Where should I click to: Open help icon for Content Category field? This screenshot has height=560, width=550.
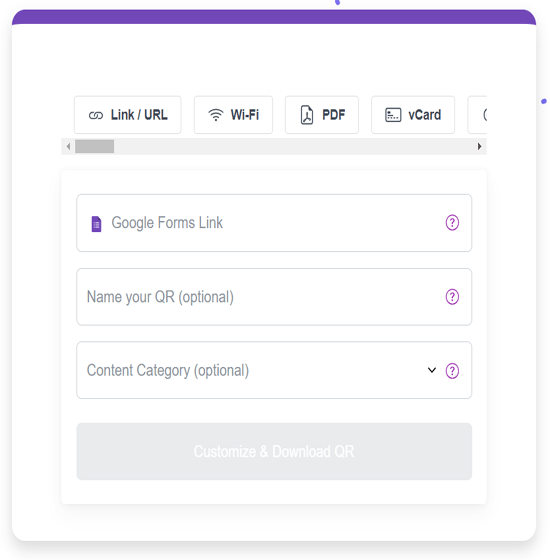[452, 371]
